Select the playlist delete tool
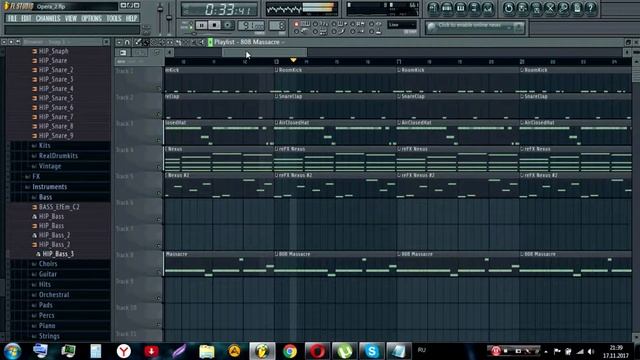 154,42
